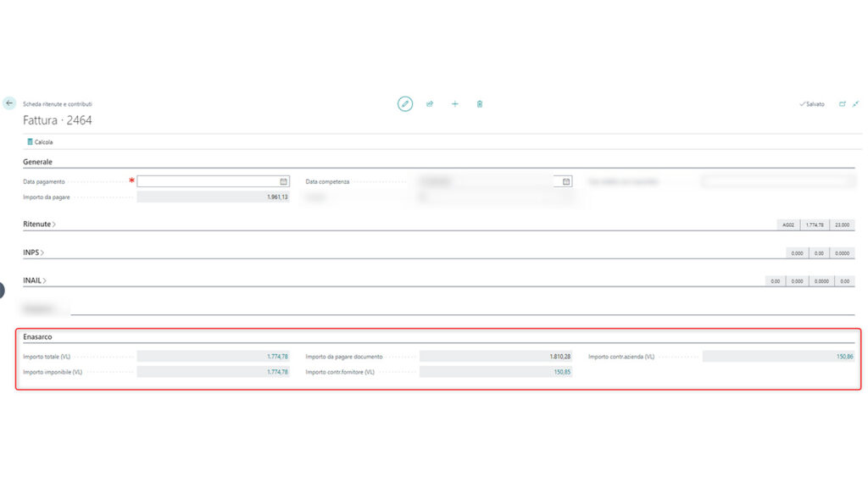The width and height of the screenshot is (868, 488).
Task: Create a new record with the plus icon
Action: 454,103
